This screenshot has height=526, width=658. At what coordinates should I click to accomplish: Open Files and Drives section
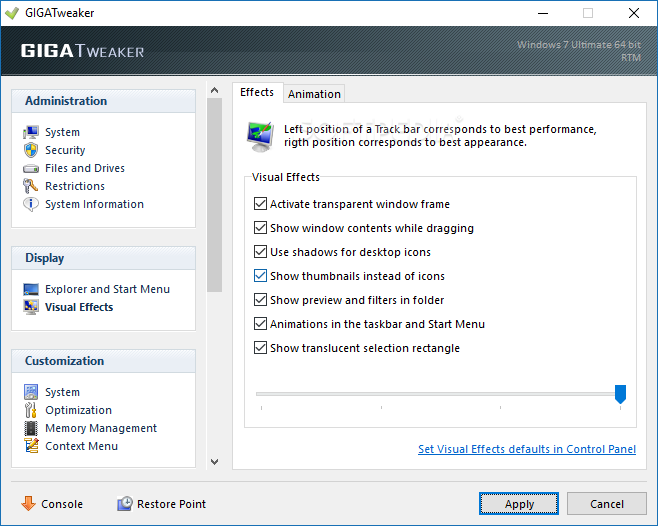tap(85, 168)
